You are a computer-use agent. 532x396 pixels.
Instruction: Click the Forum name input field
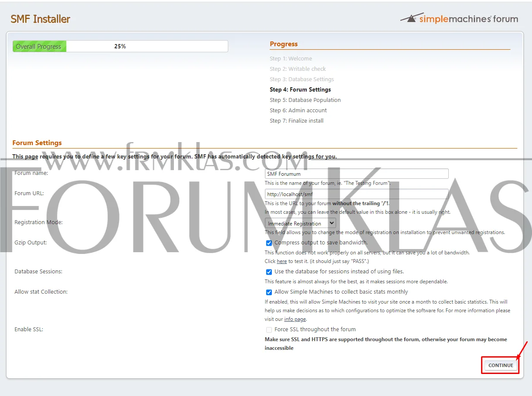tap(356, 174)
